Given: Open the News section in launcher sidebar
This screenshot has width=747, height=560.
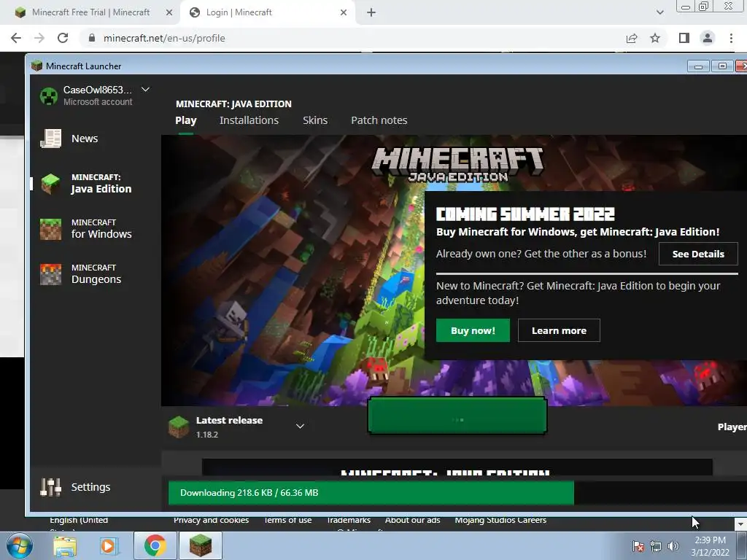Looking at the screenshot, I should coord(69,139).
